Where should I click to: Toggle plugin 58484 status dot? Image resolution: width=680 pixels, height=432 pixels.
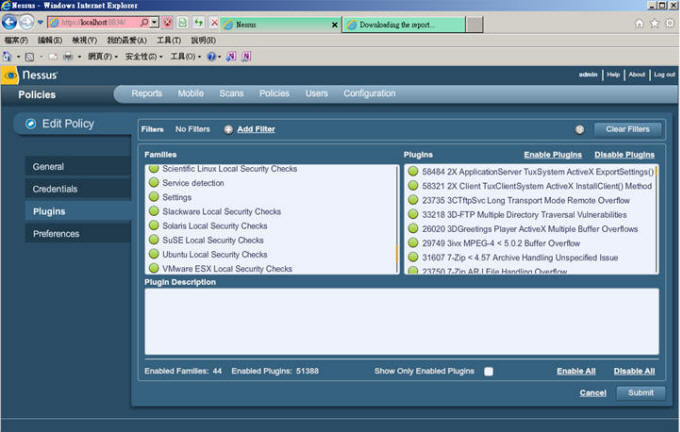413,171
